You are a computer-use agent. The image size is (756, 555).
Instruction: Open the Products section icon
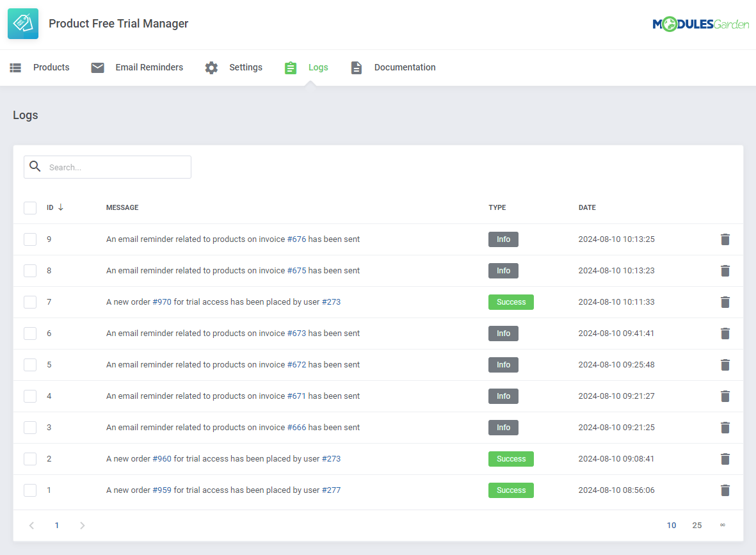point(15,67)
